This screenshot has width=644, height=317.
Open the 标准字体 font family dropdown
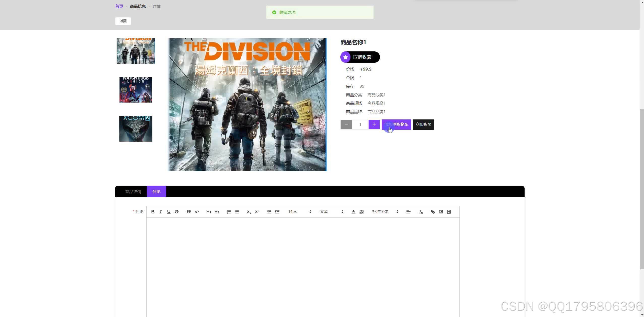coord(385,212)
